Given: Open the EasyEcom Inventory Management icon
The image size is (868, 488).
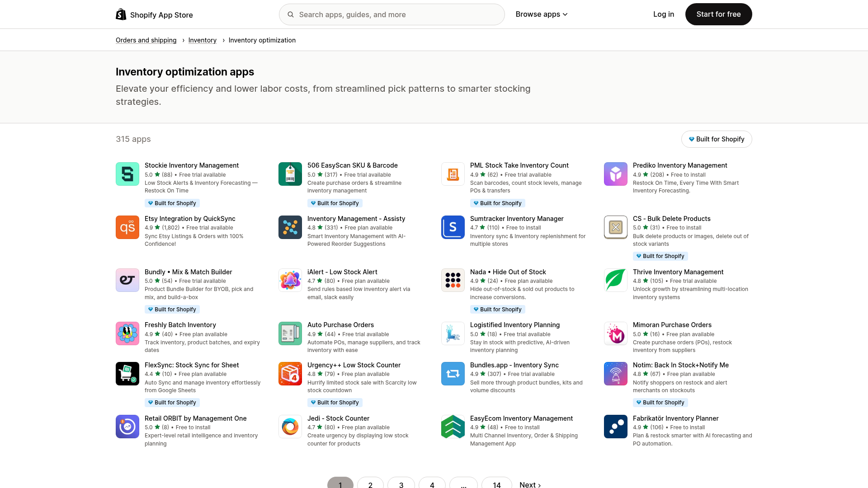Looking at the screenshot, I should pos(453,427).
